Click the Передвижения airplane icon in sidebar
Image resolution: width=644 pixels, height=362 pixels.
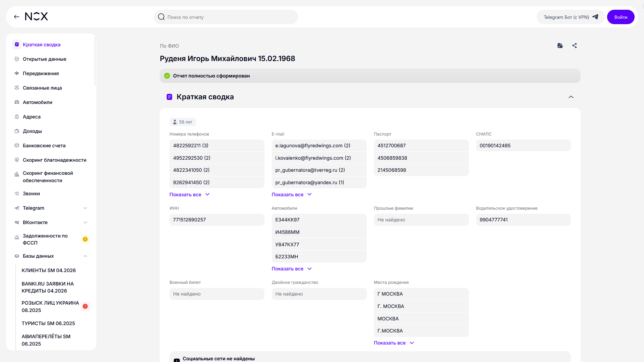pos(17,73)
